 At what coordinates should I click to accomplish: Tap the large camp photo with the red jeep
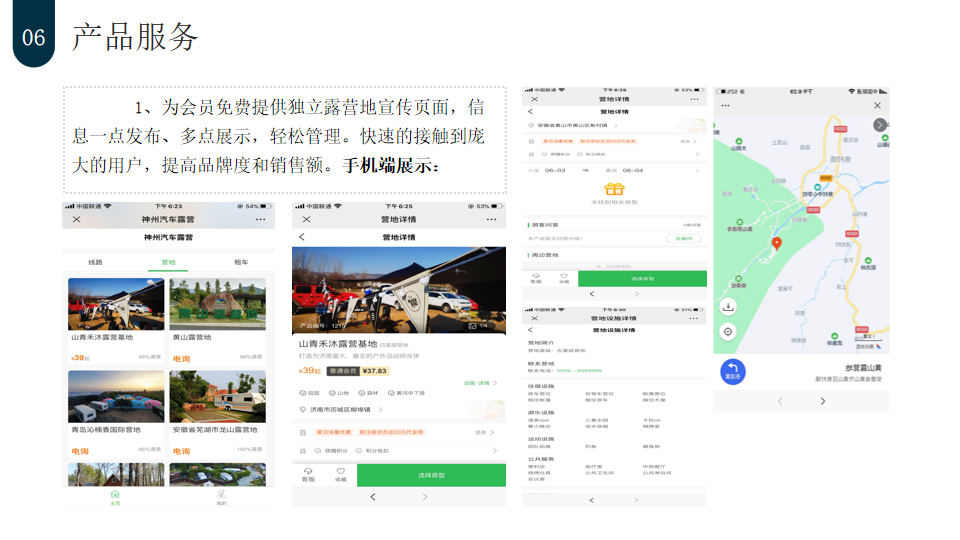(399, 290)
